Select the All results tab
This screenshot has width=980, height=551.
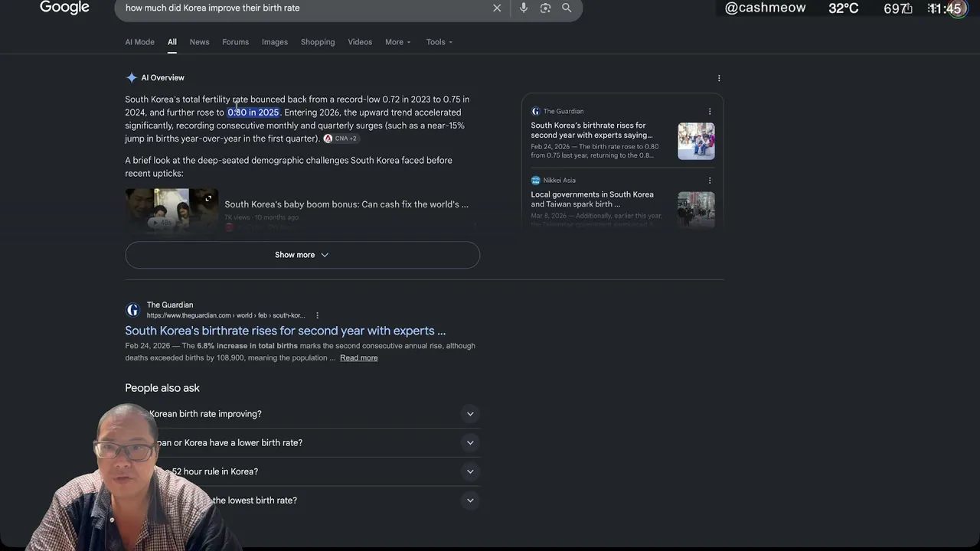[172, 42]
